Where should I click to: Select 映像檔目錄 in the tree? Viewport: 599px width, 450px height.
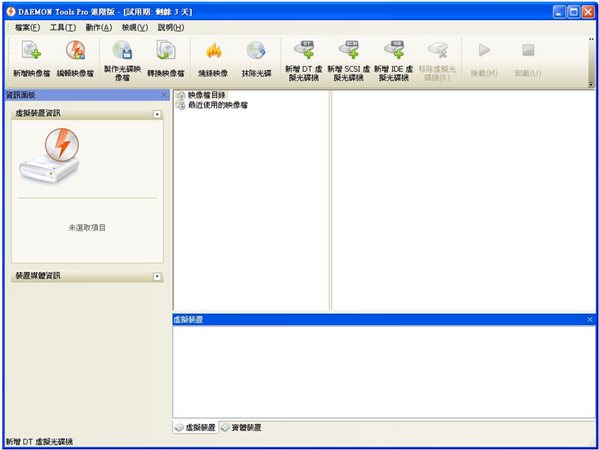pyautogui.click(x=207, y=95)
